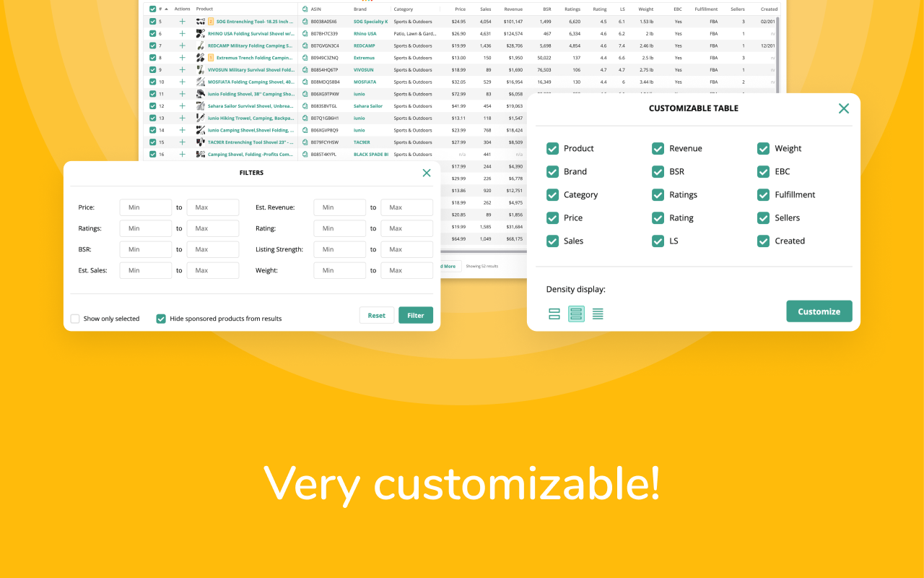This screenshot has height=578, width=924.
Task: Select the compact (four-line) density display icon
Action: [x=598, y=314]
